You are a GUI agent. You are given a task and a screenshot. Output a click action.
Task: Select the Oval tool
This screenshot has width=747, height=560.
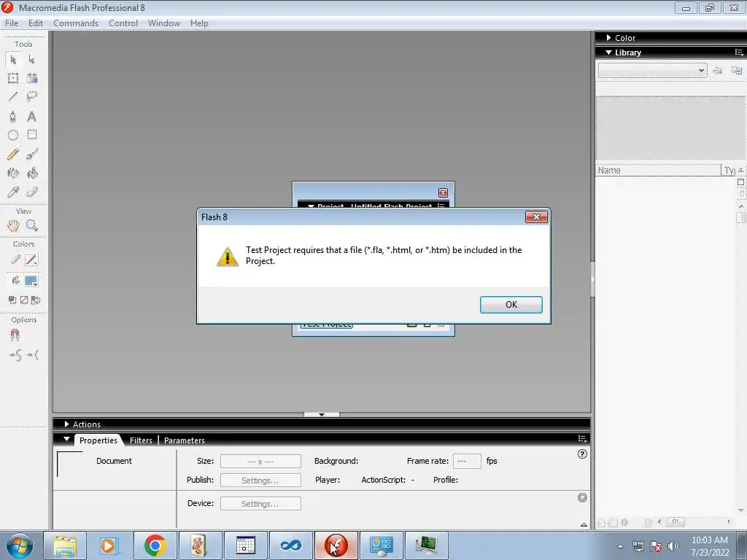click(13, 135)
